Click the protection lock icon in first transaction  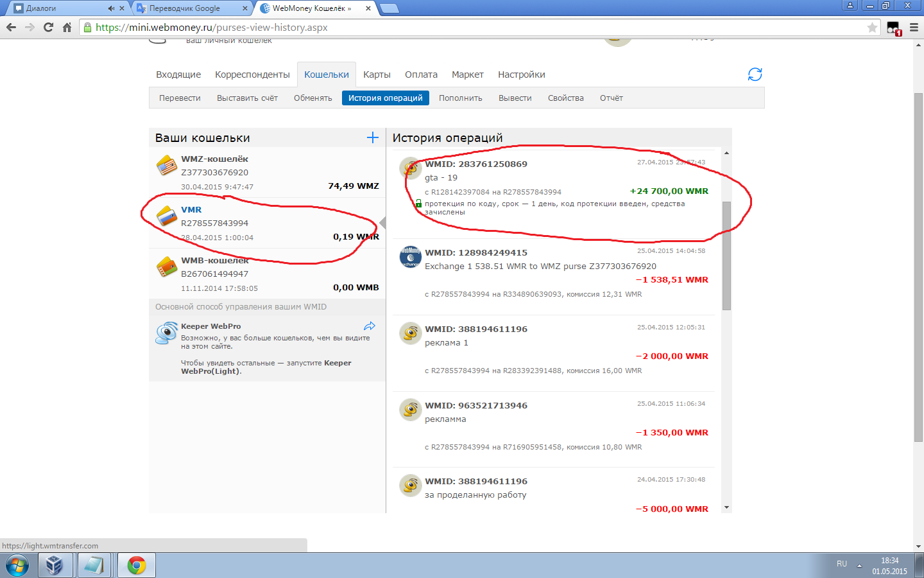click(x=418, y=204)
